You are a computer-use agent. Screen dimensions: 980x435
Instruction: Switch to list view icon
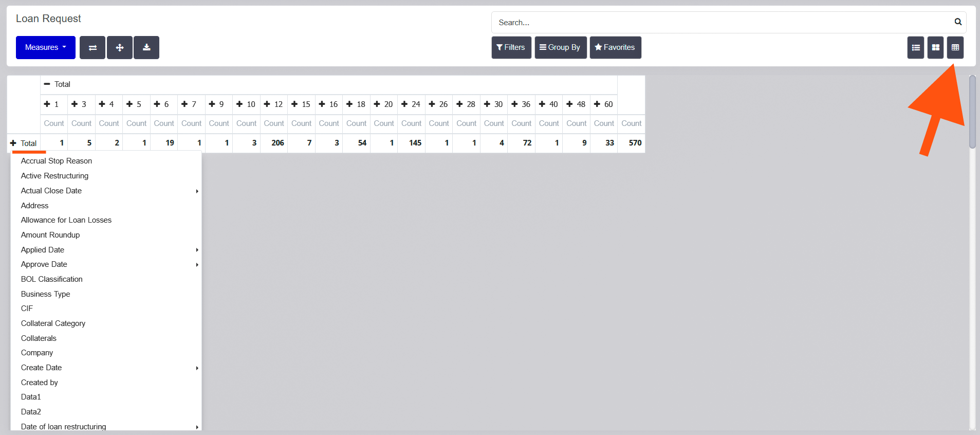[x=915, y=48]
